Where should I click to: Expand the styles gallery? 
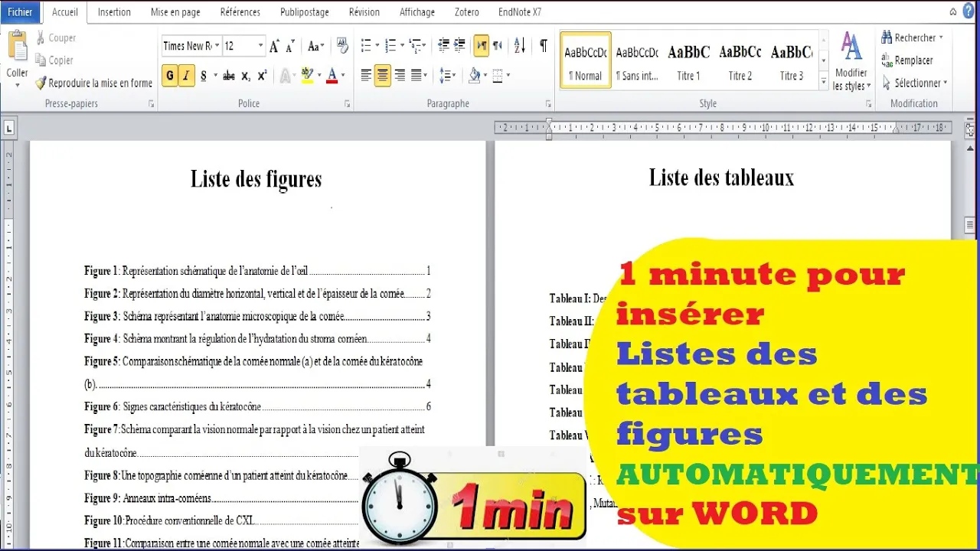[x=824, y=81]
